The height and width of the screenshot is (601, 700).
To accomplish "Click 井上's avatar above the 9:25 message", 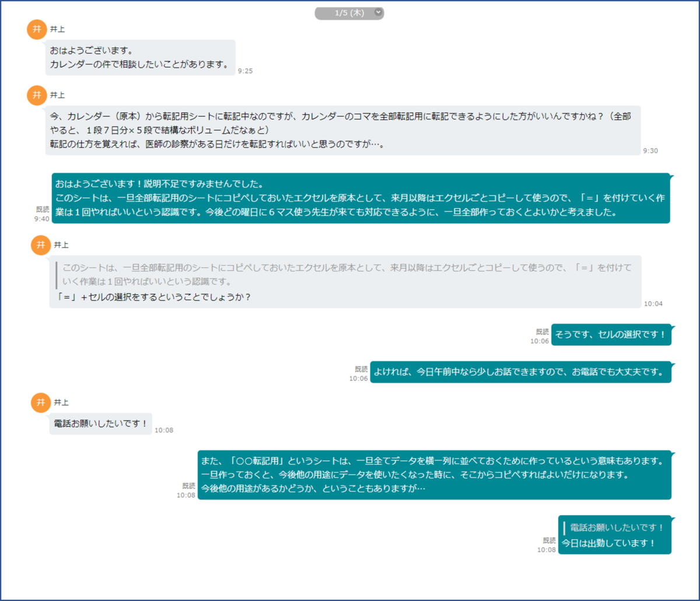I will [36, 29].
